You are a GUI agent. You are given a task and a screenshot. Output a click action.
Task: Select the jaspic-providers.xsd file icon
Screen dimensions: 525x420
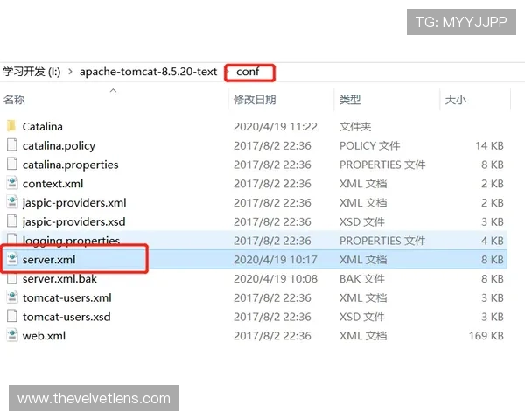[12, 221]
